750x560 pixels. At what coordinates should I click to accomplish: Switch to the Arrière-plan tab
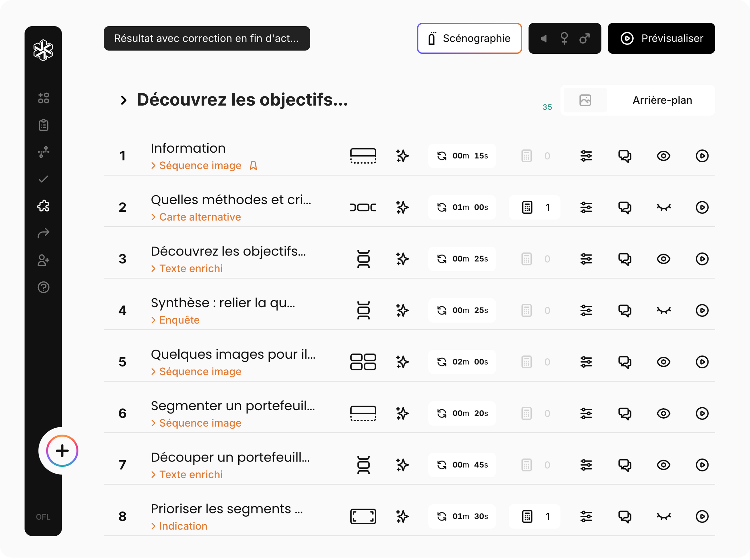coord(662,100)
